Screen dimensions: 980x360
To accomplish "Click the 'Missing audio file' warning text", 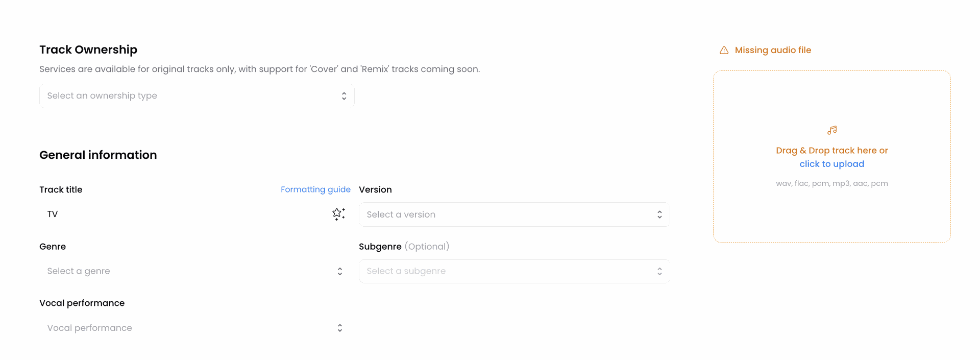I will 773,50.
